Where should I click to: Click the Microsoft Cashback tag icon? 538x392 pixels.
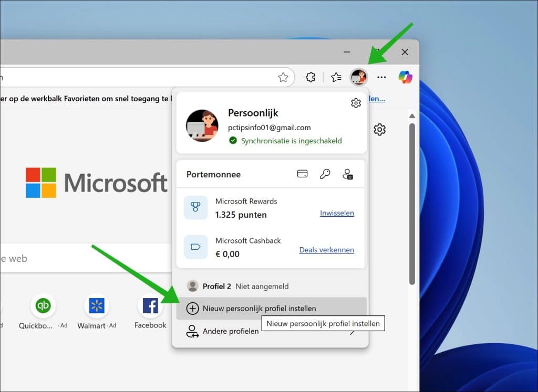[x=195, y=247]
